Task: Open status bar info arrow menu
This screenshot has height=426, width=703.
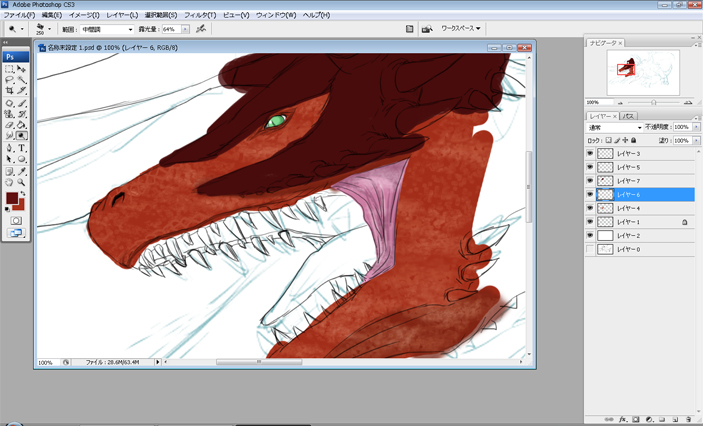Action: point(158,362)
